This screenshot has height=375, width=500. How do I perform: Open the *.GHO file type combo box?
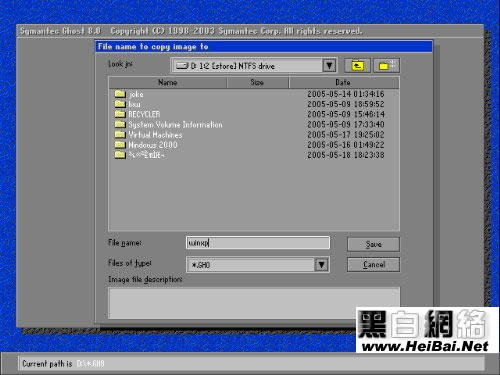click(x=258, y=265)
